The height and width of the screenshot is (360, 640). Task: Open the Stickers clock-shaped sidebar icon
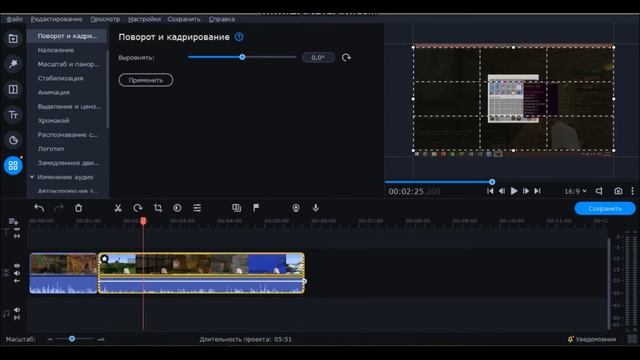[13, 140]
